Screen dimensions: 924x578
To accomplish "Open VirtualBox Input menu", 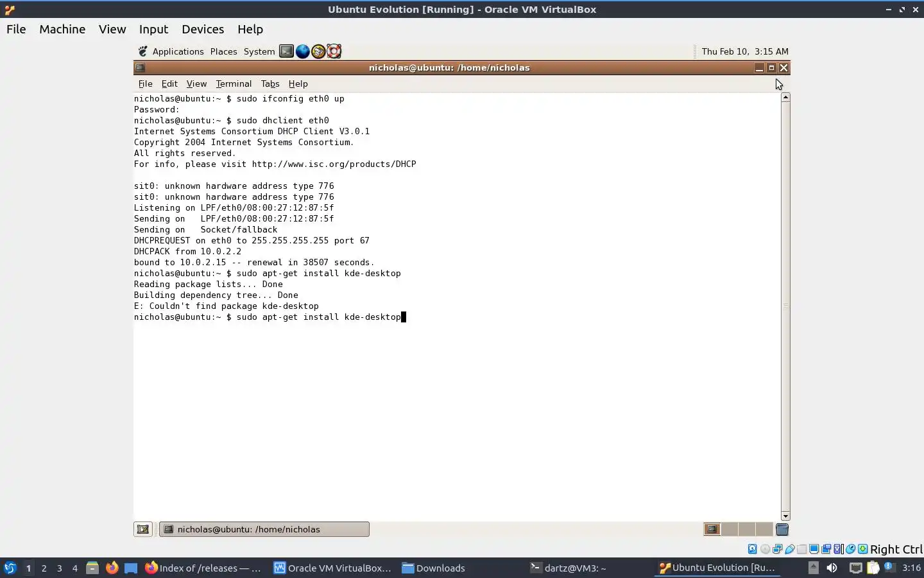I will pyautogui.click(x=153, y=29).
